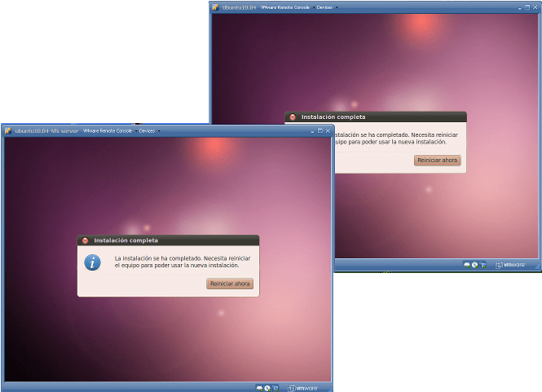
Task: Click Reiniciar ahora in the back Ubuntu10.04 window
Action: pyautogui.click(x=437, y=160)
